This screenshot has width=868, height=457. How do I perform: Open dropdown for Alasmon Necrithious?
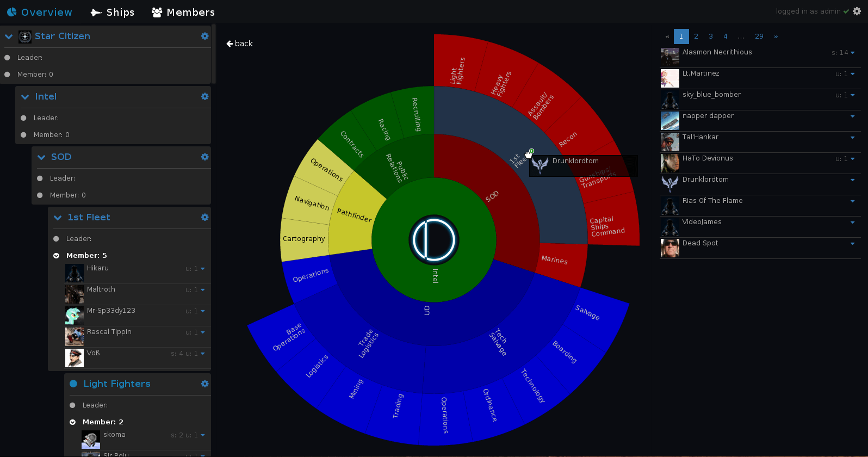pyautogui.click(x=852, y=53)
